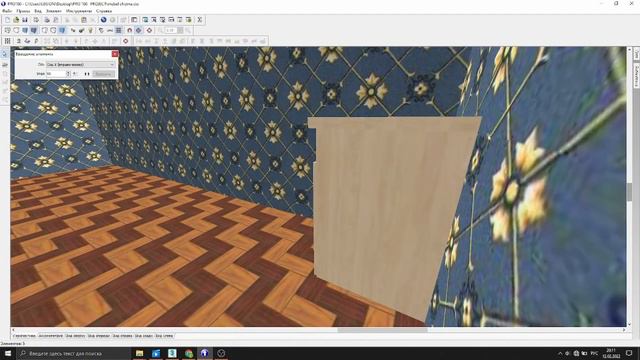Viewport: 640px width, 360px height.
Task: Click the PRO100 taskbar icon
Action: [204, 353]
